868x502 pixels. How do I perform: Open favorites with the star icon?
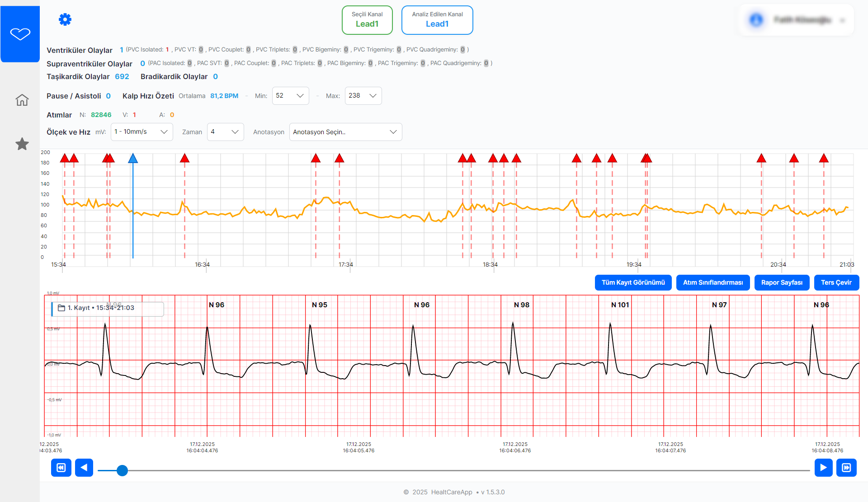tap(22, 144)
